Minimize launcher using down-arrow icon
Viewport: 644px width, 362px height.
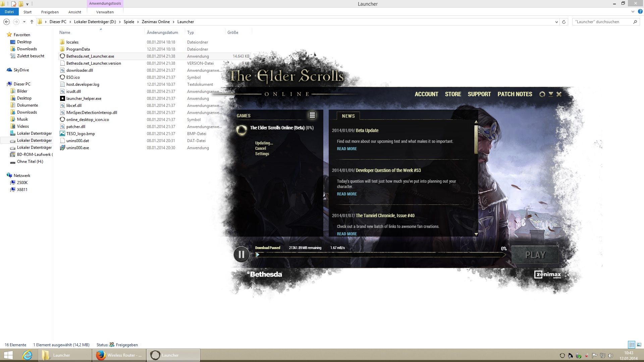pos(551,94)
